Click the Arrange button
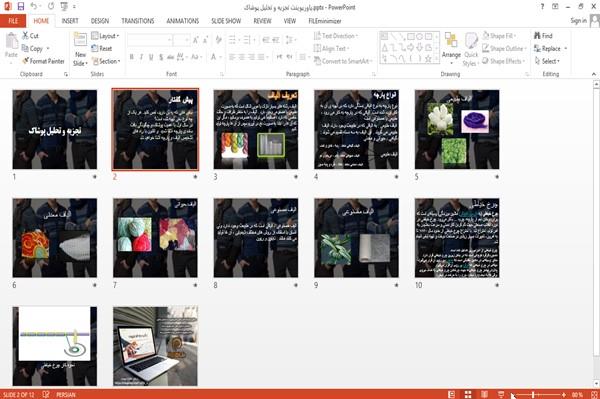 [451, 48]
